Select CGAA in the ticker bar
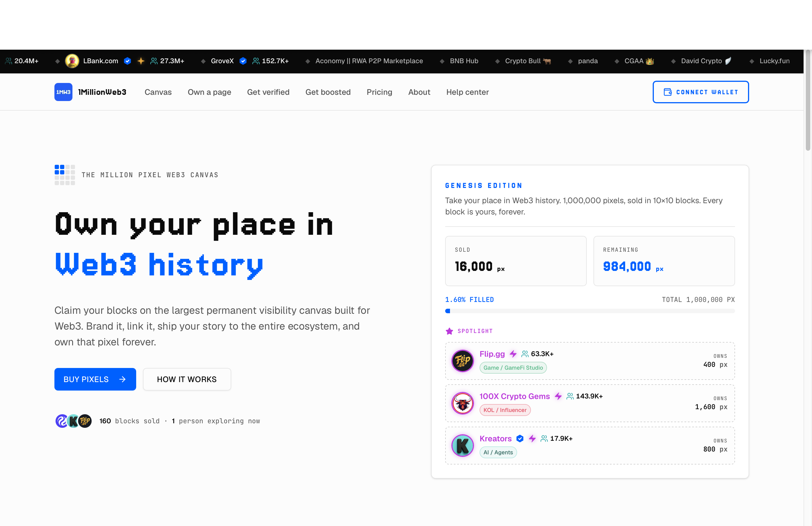812x526 pixels. click(634, 61)
